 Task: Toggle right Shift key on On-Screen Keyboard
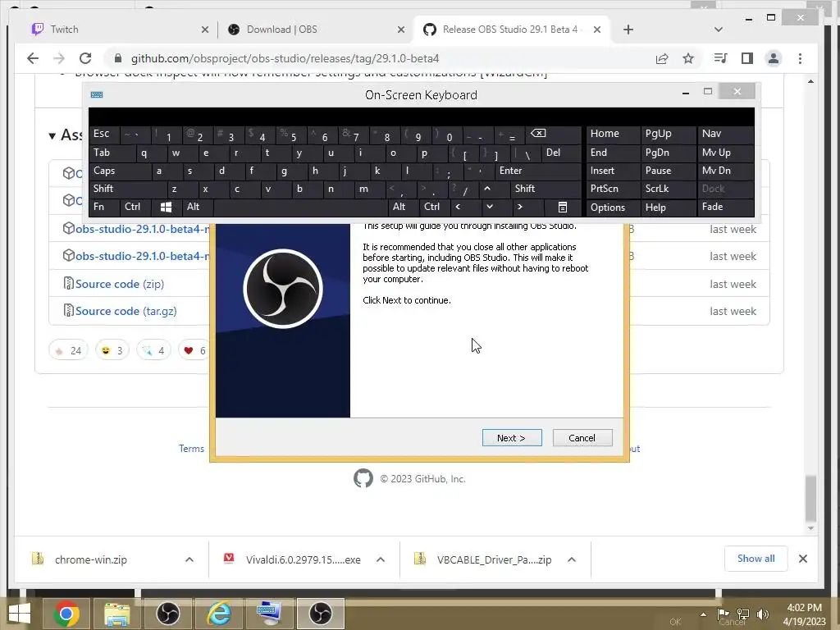pyautogui.click(x=546, y=189)
